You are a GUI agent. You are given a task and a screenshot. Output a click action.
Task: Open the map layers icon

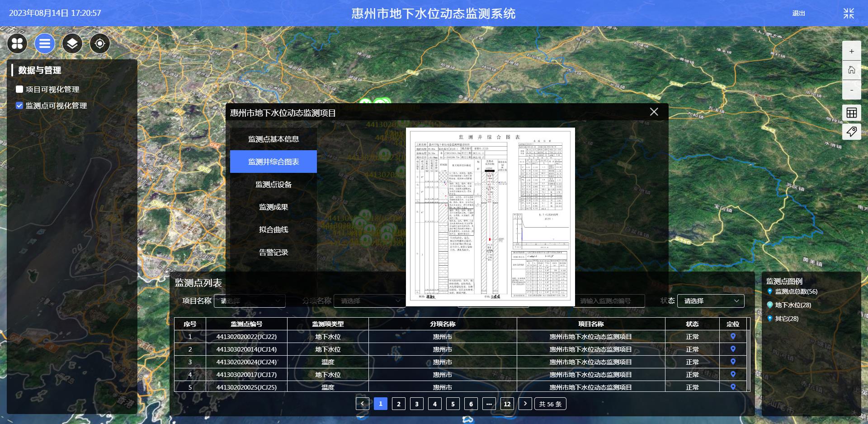(x=72, y=43)
